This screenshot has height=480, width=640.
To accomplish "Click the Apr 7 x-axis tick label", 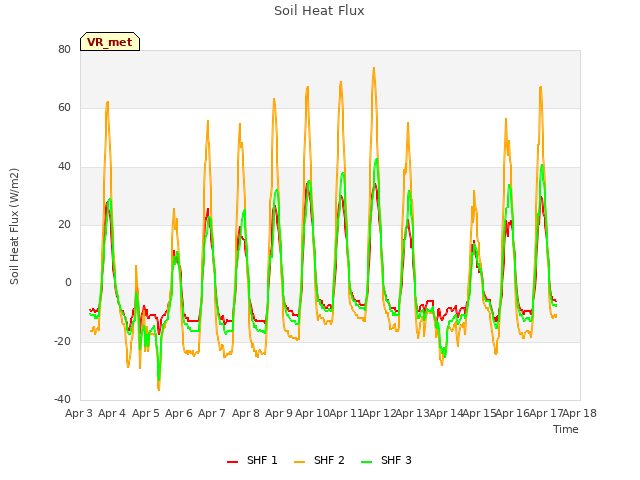I will [x=212, y=413].
